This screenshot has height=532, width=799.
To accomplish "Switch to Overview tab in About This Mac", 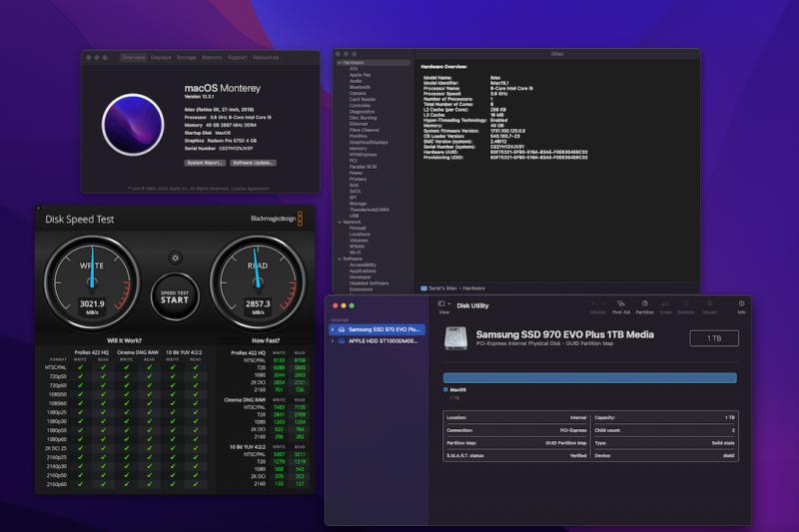I will [134, 58].
